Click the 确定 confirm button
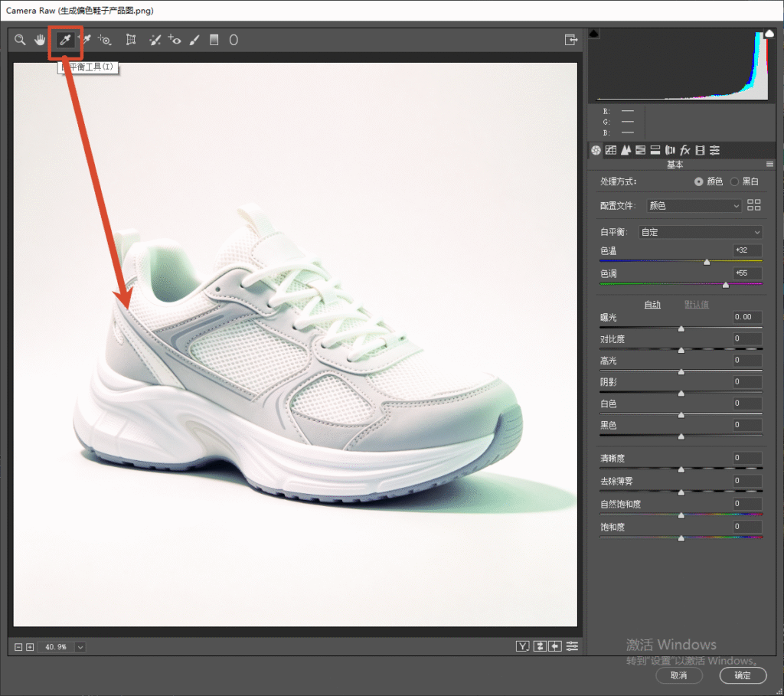 click(x=743, y=675)
